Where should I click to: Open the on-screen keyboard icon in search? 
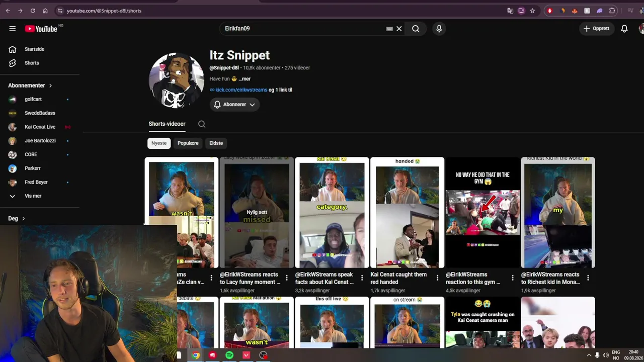pos(389,29)
